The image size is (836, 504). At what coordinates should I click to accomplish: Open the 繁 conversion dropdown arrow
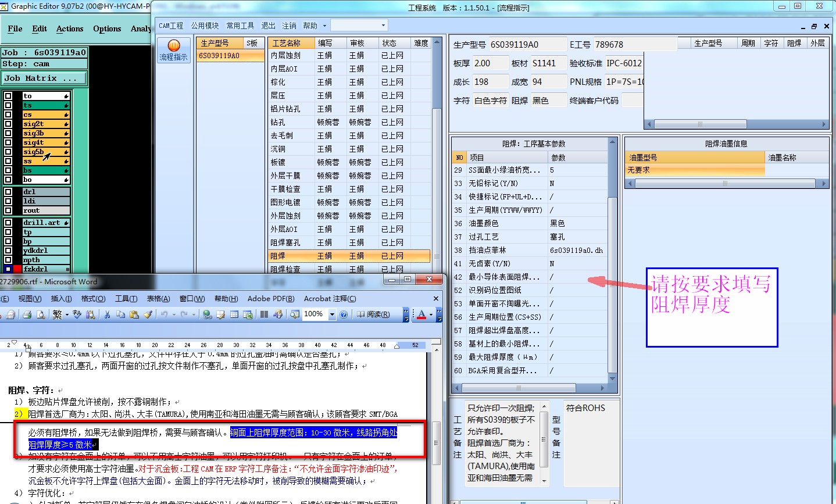click(x=67, y=314)
